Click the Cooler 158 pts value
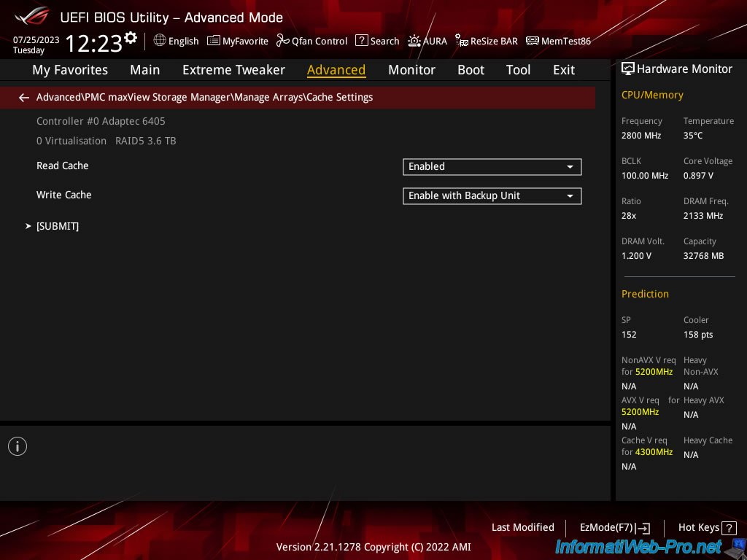 [x=698, y=334]
